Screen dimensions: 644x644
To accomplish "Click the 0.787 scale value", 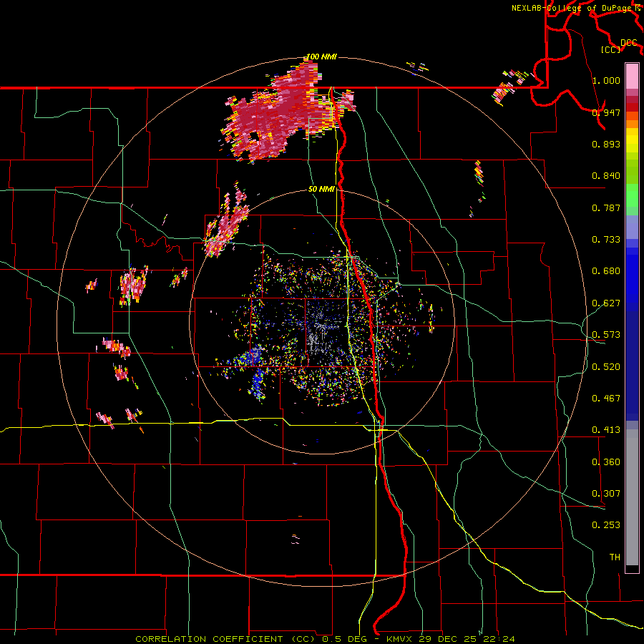I will click(x=606, y=208).
